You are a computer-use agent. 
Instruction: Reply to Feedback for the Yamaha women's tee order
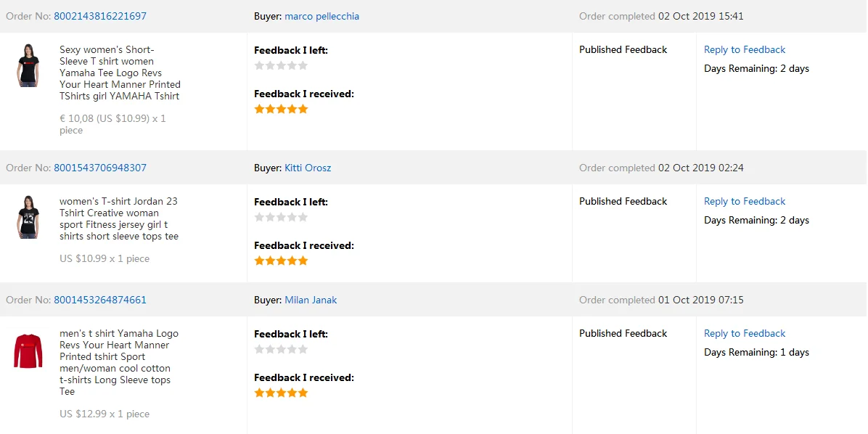[745, 49]
